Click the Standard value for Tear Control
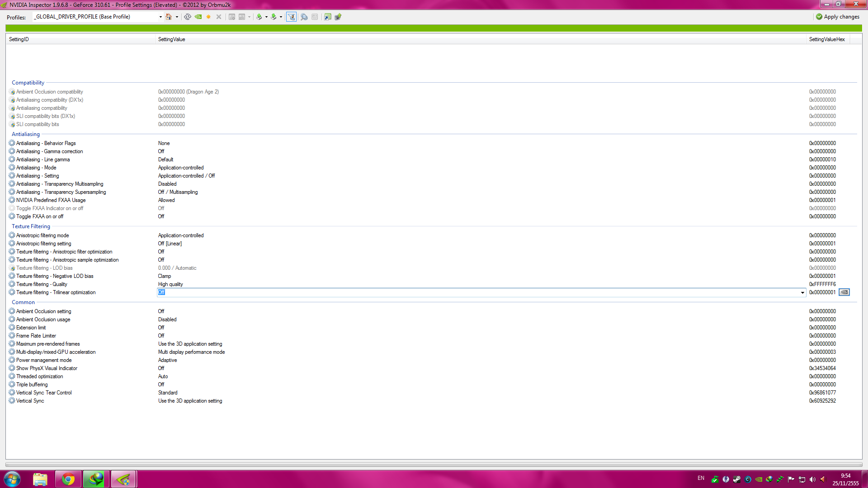 (x=168, y=393)
